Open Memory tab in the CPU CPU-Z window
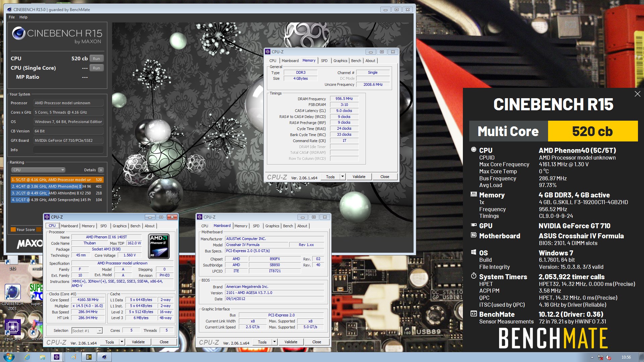This screenshot has width=644, height=362. (88, 226)
